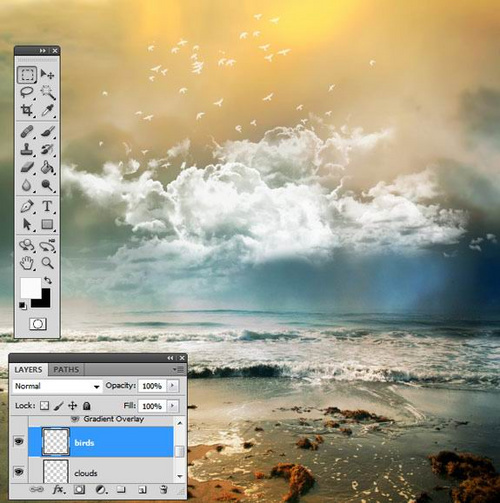Select the Horizontal Type tool
The width and height of the screenshot is (500, 503).
coord(47,206)
